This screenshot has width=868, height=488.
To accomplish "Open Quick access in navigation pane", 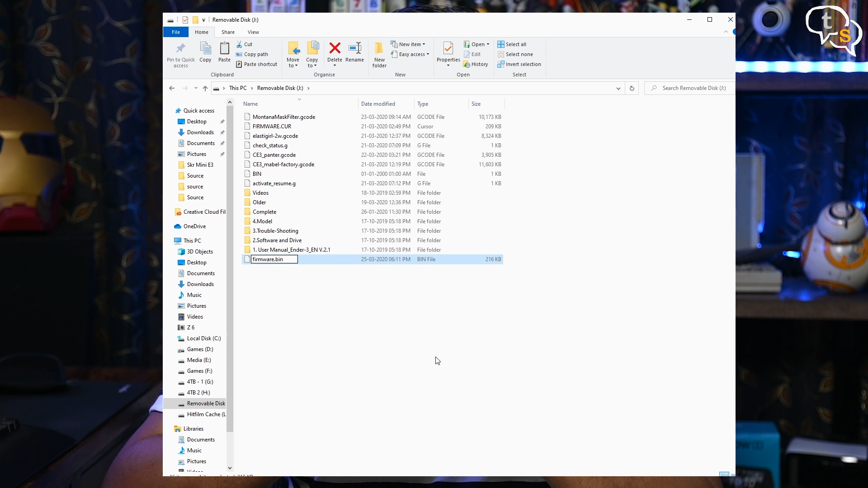I will tap(198, 111).
